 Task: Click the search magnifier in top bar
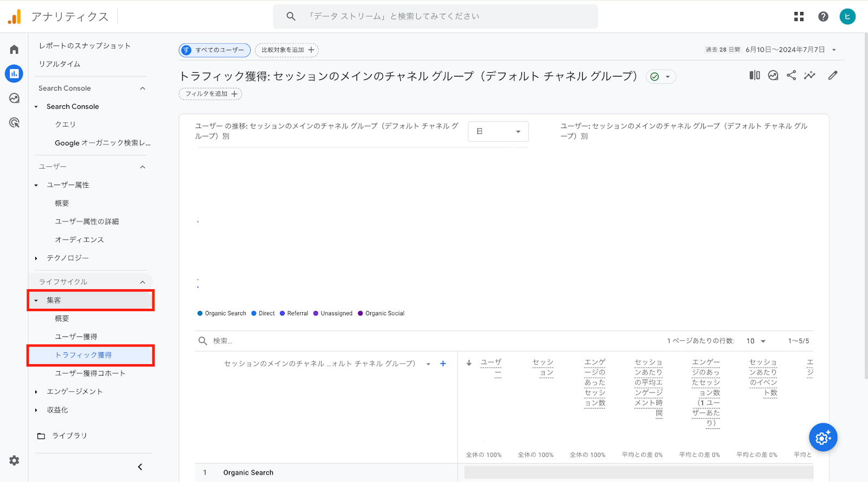(291, 16)
